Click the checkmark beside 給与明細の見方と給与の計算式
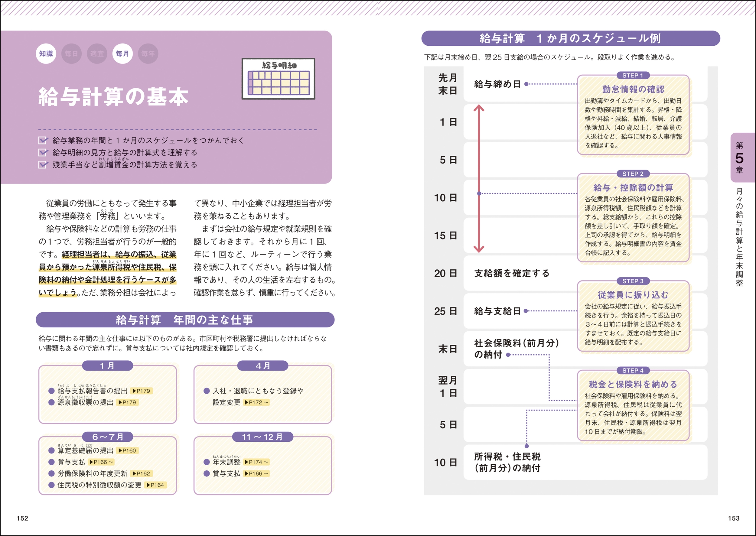Screen dimensions: 756x536 43,152
